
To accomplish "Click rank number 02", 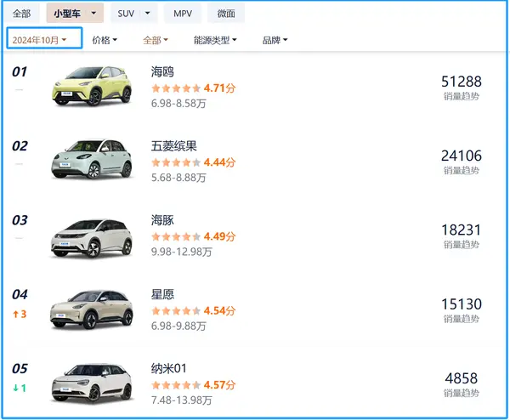I will (20, 146).
